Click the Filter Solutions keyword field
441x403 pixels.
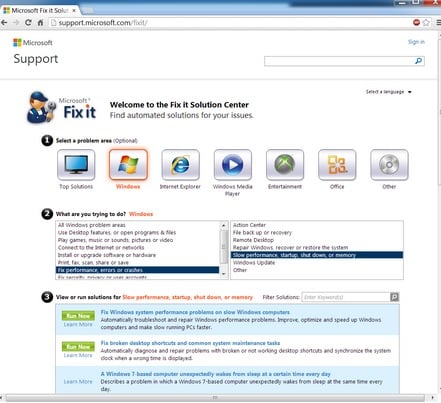click(346, 297)
